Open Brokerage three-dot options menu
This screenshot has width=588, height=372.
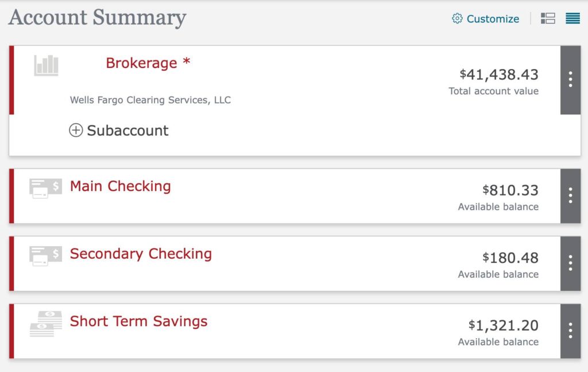click(570, 79)
